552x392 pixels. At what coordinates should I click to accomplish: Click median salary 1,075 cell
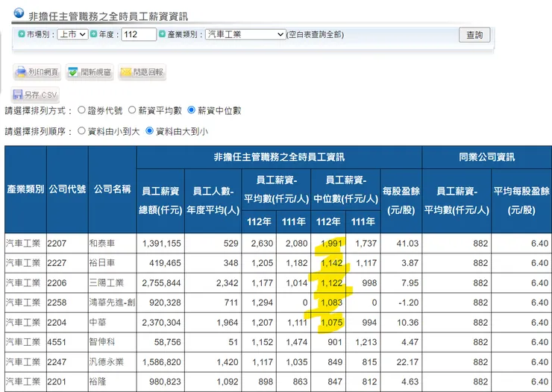coord(328,323)
